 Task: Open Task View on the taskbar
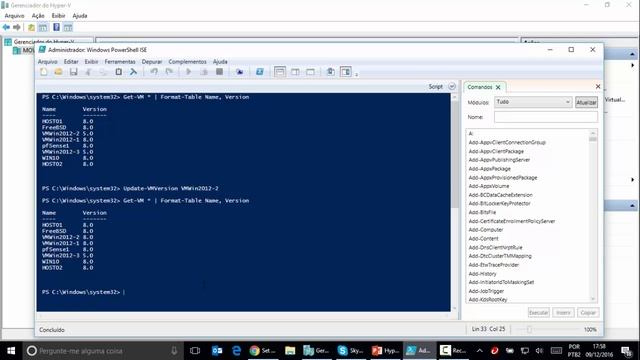(x=195, y=351)
